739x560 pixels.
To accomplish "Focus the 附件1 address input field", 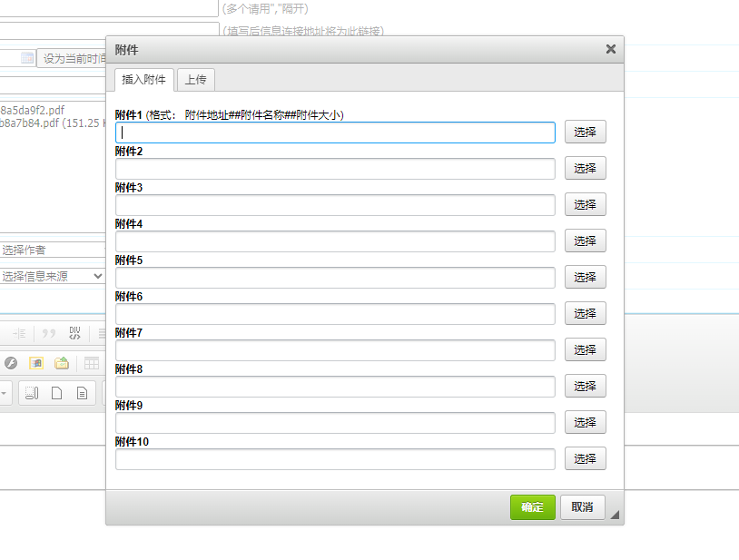I will 335,133.
